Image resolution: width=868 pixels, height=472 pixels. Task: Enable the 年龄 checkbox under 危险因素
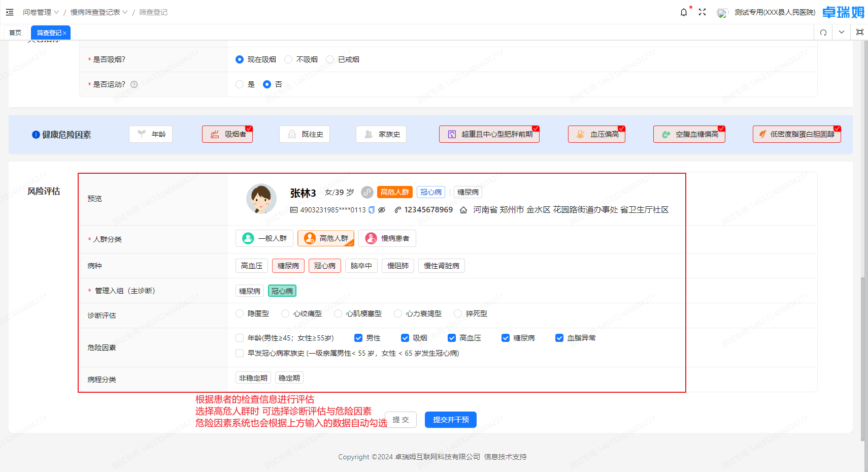click(239, 337)
